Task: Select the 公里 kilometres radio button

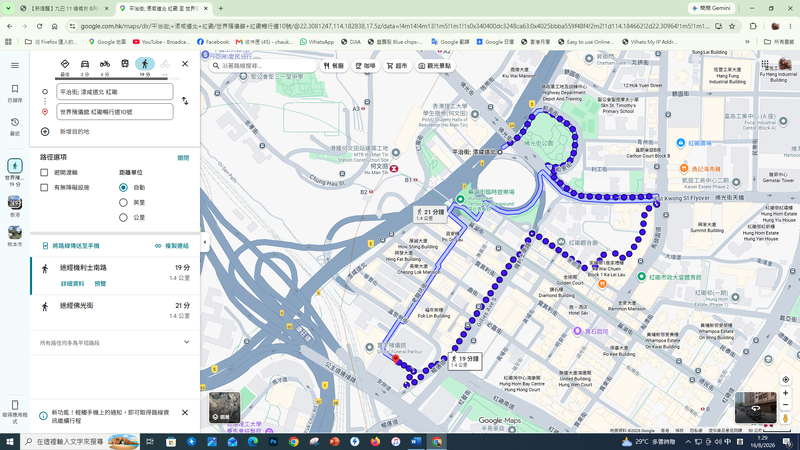Action: 123,217
